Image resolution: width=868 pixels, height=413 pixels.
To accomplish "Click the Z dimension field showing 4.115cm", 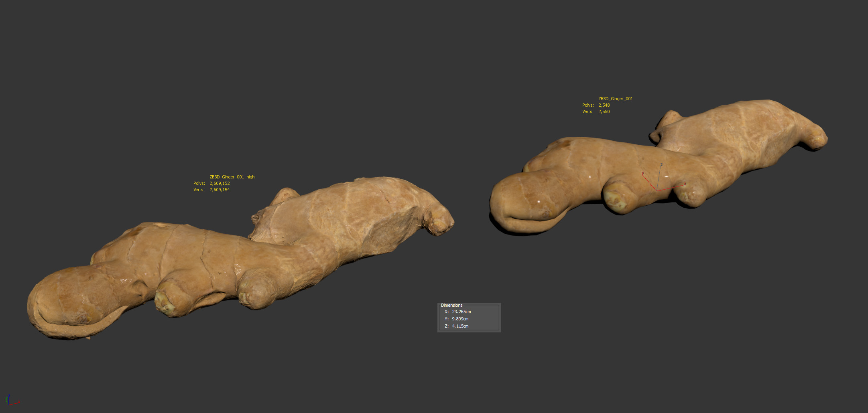I will pos(460,326).
